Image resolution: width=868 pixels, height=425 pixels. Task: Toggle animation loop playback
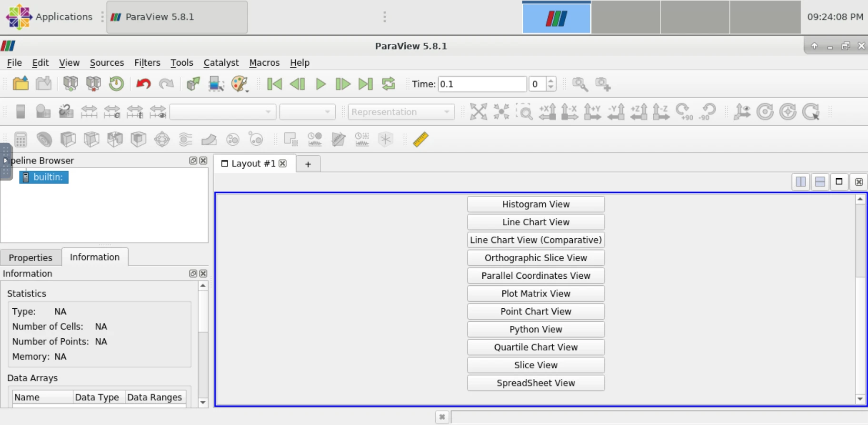click(x=389, y=84)
